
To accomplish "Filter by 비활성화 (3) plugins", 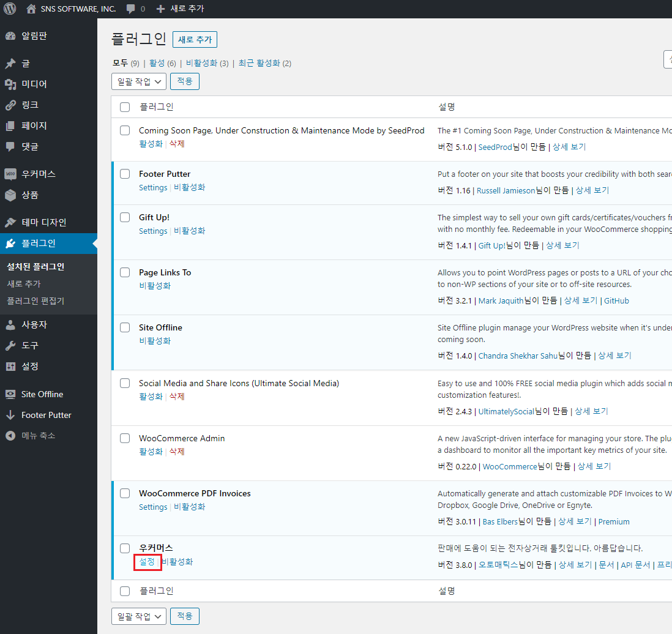I will (207, 63).
